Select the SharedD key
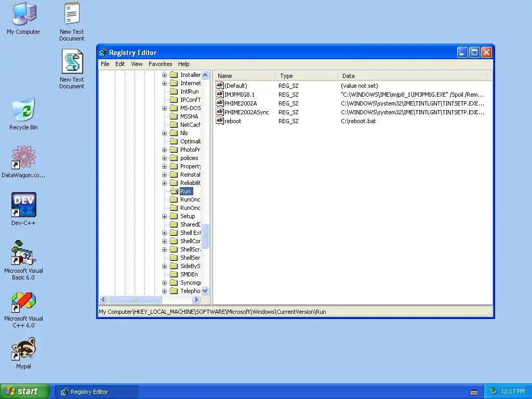This screenshot has width=532, height=399. 190,224
